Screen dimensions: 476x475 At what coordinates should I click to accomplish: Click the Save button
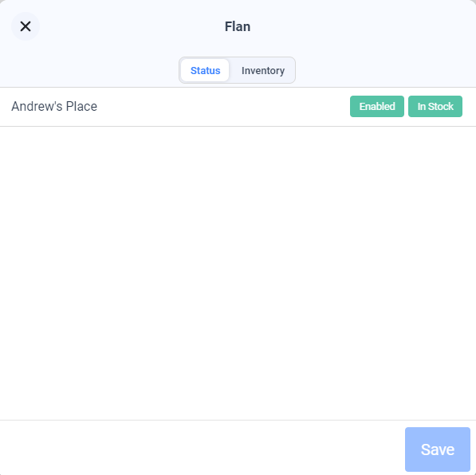tap(438, 449)
